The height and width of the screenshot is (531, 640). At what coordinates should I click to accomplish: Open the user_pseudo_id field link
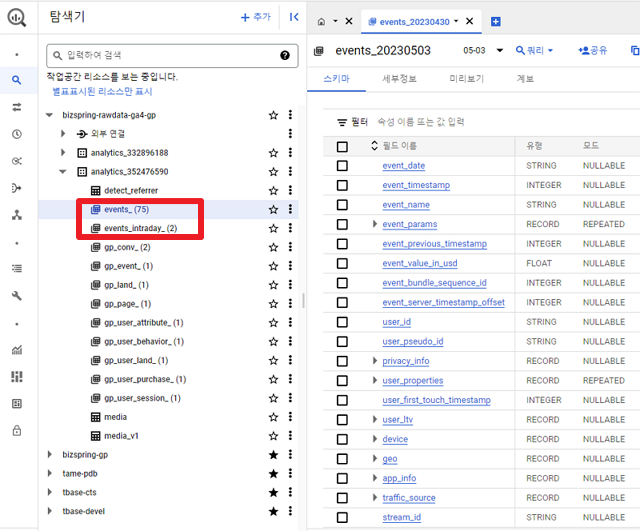[413, 342]
